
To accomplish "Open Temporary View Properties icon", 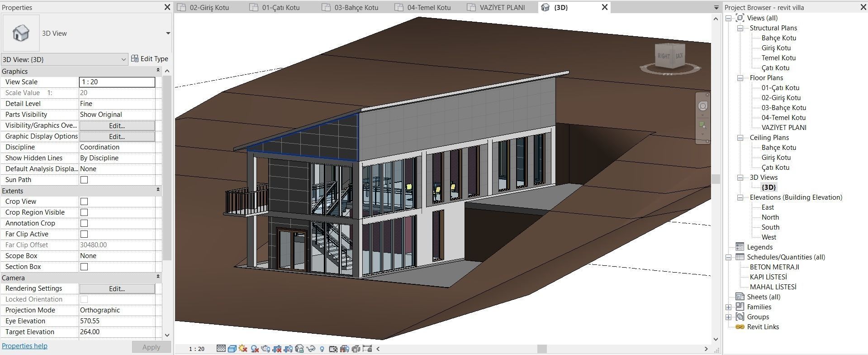I will coord(333,349).
